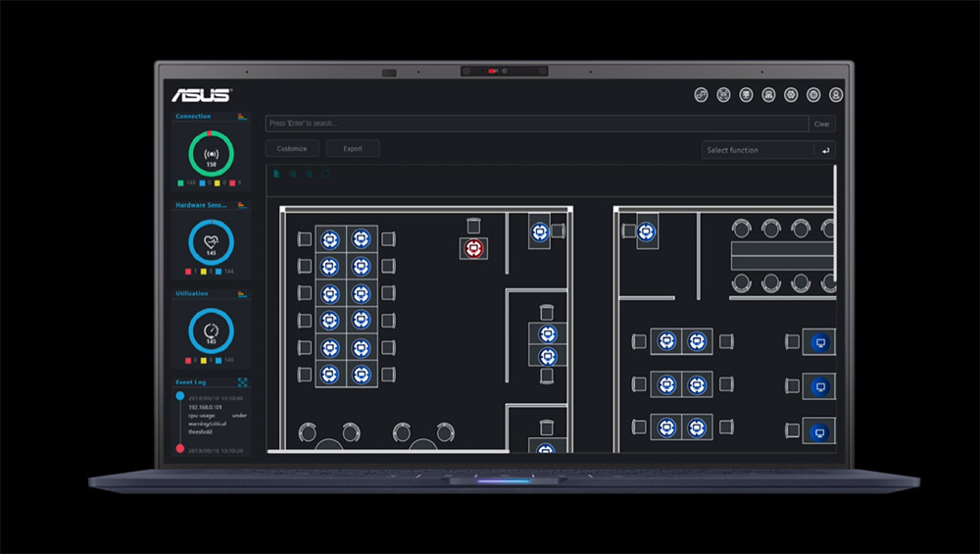
Task: Open chart icon on Connection panel header
Action: (x=242, y=117)
